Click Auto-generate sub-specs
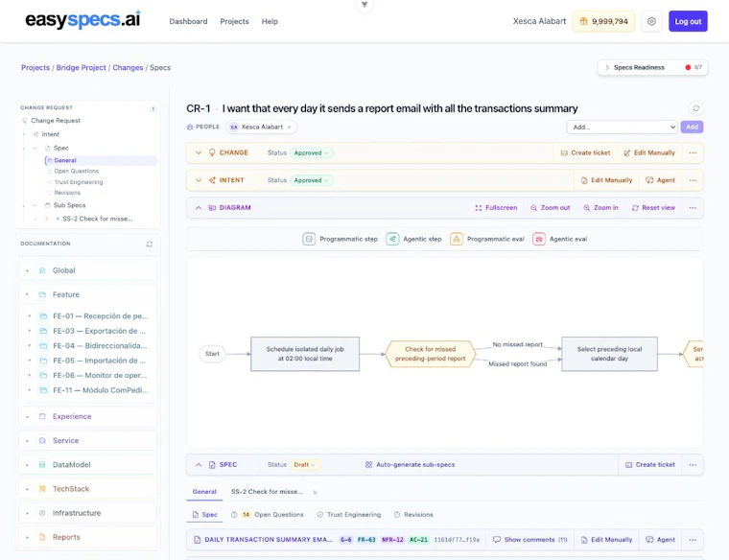 click(411, 464)
